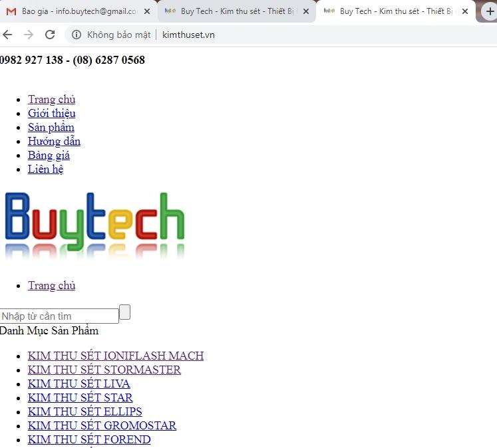Open the 'Hướng dẫn' link
This screenshot has height=448, width=497.
[x=54, y=141]
